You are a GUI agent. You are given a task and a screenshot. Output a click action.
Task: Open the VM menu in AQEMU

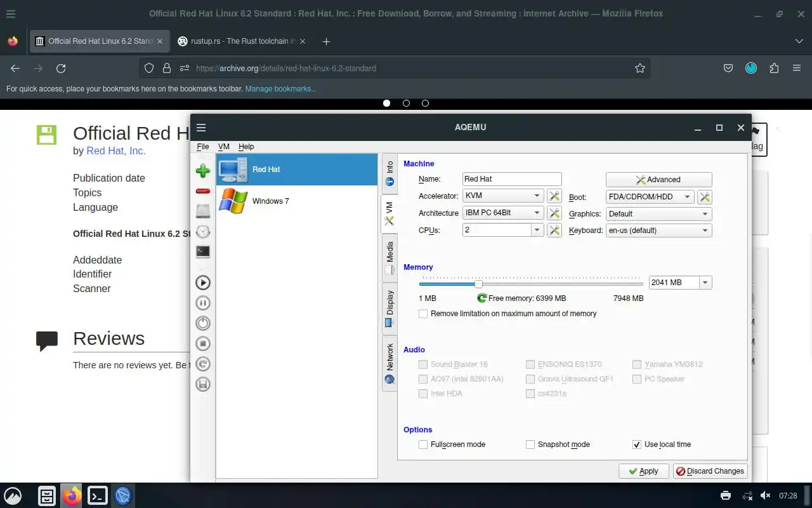tap(223, 147)
